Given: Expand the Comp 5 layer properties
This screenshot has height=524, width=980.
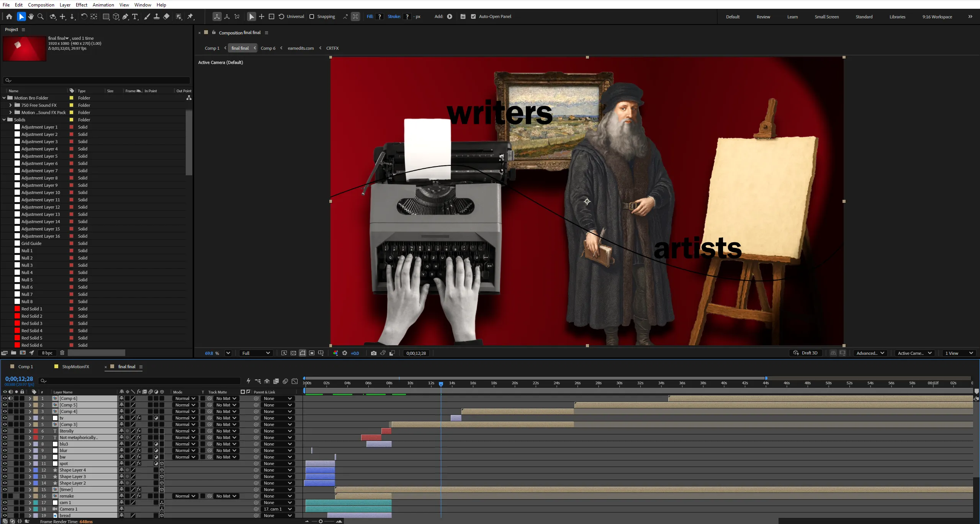Looking at the screenshot, I should [29, 405].
